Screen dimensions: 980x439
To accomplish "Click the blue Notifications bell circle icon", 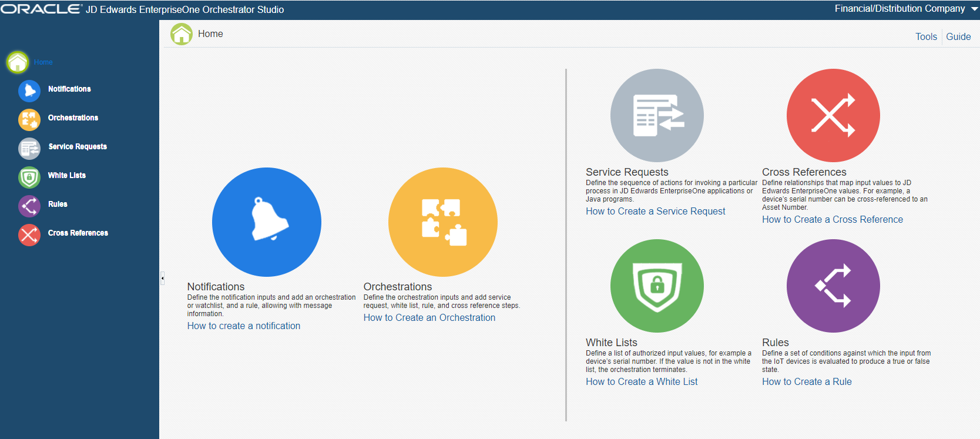I will [266, 222].
